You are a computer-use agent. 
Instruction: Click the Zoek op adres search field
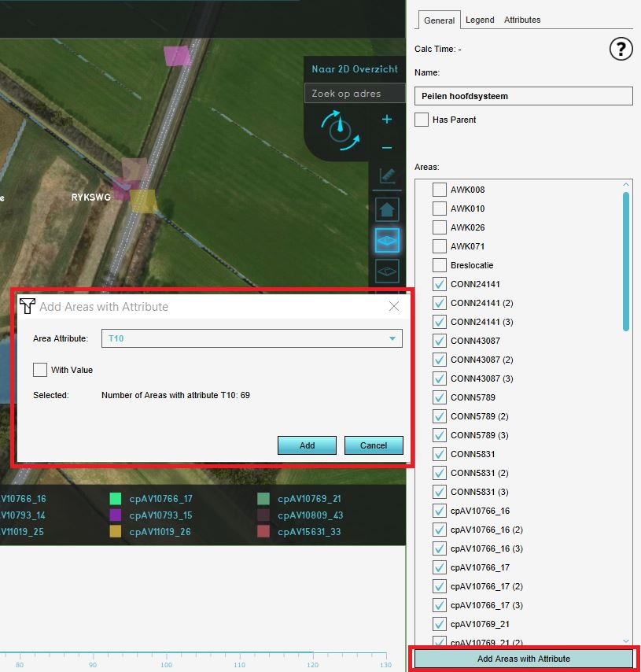pos(354,94)
